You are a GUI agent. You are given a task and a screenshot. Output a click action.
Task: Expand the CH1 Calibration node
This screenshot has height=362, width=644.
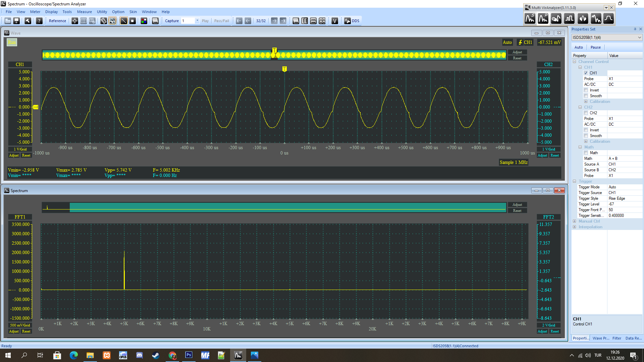point(586,102)
